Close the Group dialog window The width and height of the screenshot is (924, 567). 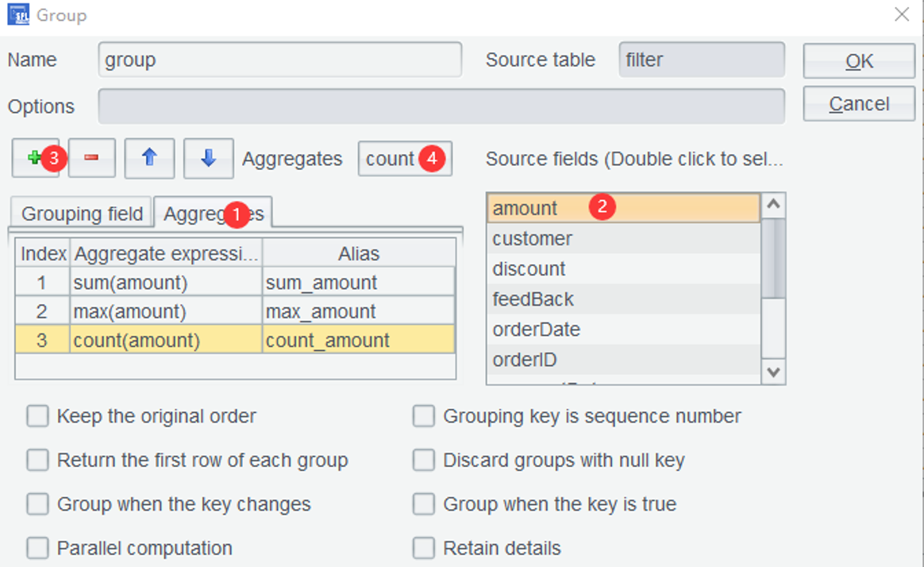click(902, 14)
